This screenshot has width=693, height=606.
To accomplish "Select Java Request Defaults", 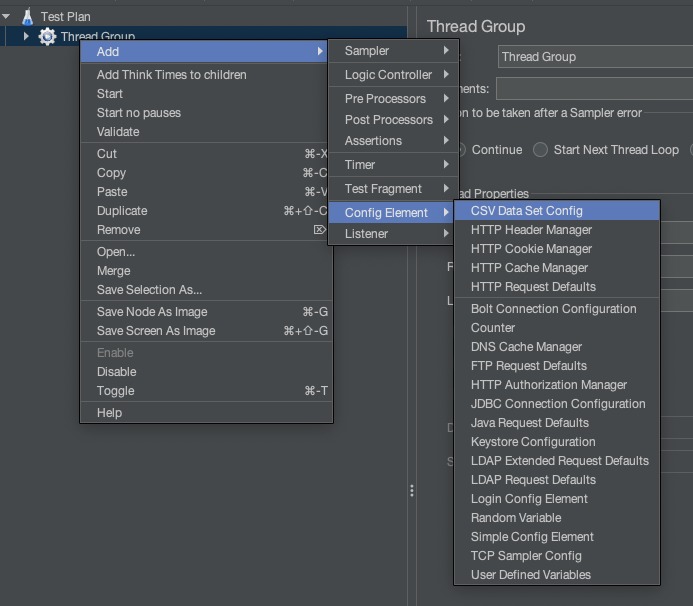I will (557, 423).
